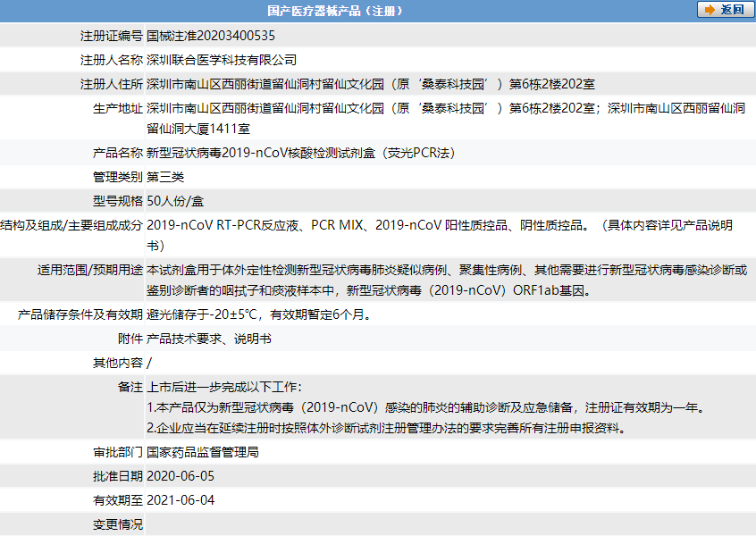Viewport: 756px width, 536px height.
Task: Click expiry date 2021-06-04
Action: click(181, 500)
